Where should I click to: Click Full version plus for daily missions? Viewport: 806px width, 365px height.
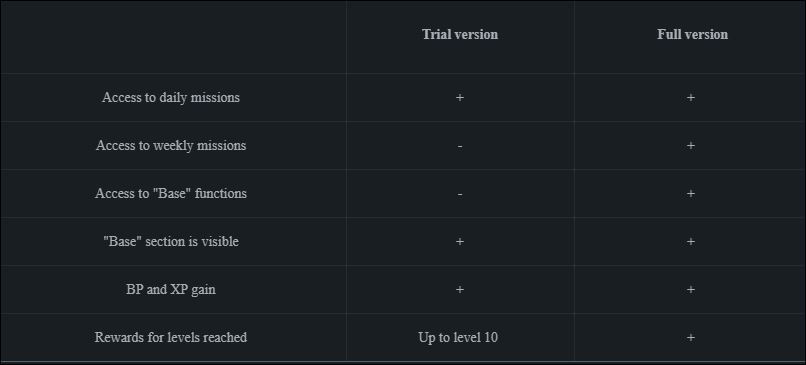pos(691,98)
